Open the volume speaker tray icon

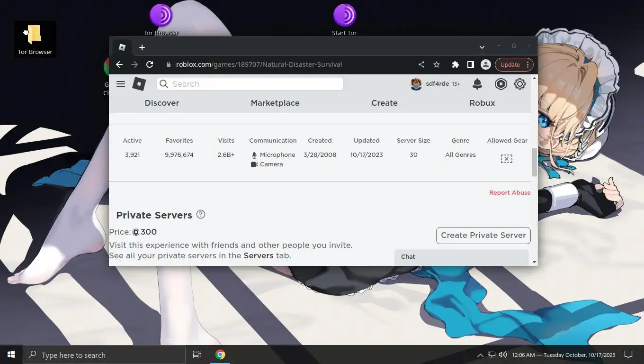pyautogui.click(x=502, y=355)
